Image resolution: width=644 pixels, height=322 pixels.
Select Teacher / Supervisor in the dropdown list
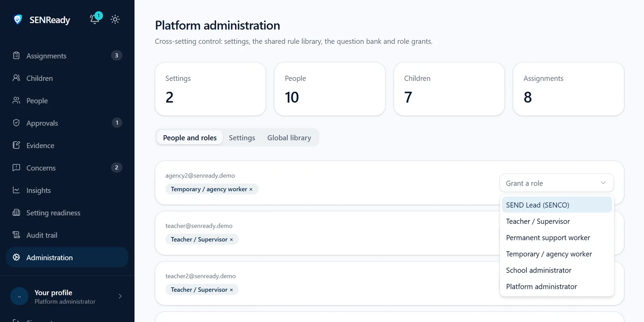557,221
